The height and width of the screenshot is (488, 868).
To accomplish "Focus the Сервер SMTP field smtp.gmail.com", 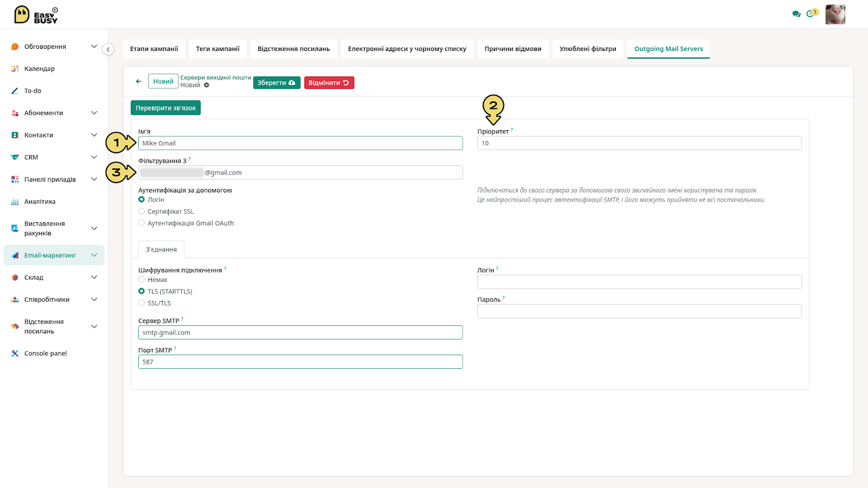I will 301,332.
